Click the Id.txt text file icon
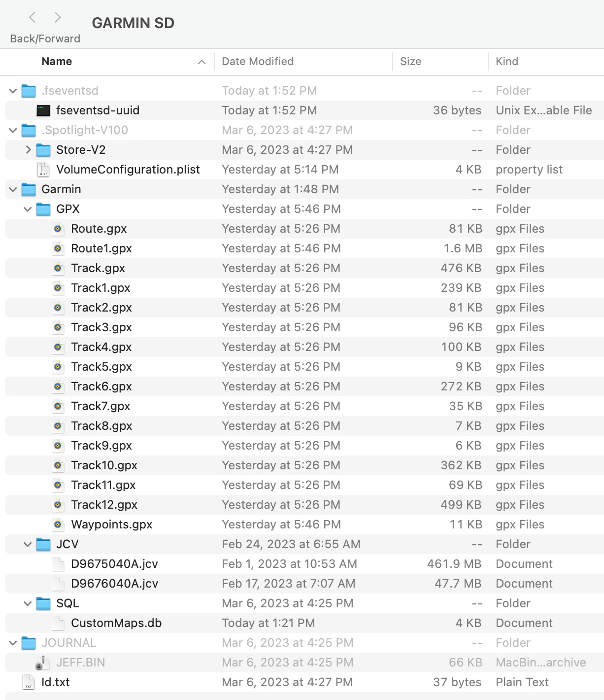 (29, 682)
